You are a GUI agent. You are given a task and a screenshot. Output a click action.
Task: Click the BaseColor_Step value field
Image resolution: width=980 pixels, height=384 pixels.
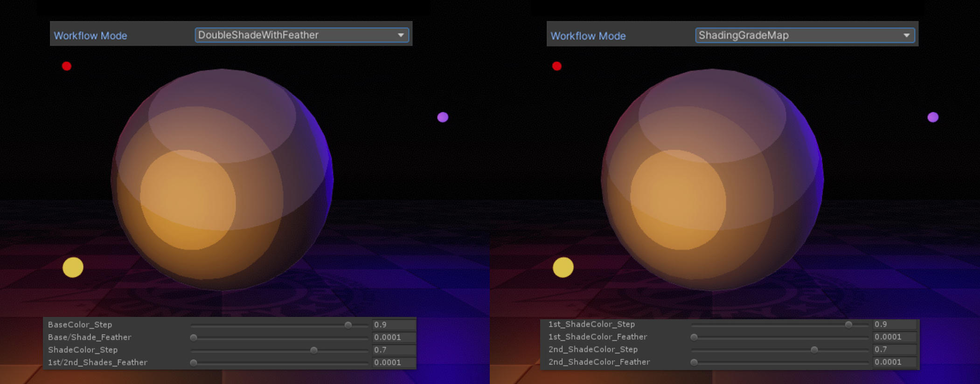(393, 325)
